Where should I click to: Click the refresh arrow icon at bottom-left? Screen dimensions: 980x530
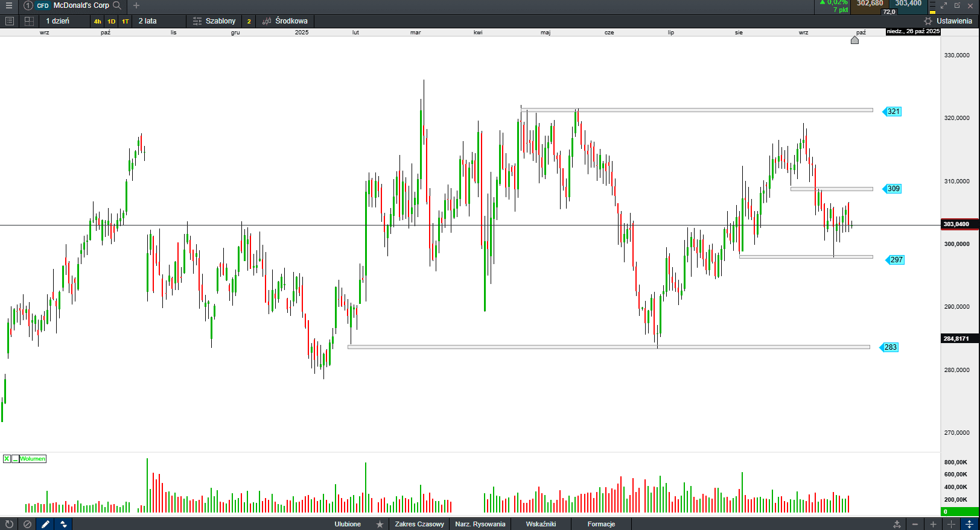[9, 524]
